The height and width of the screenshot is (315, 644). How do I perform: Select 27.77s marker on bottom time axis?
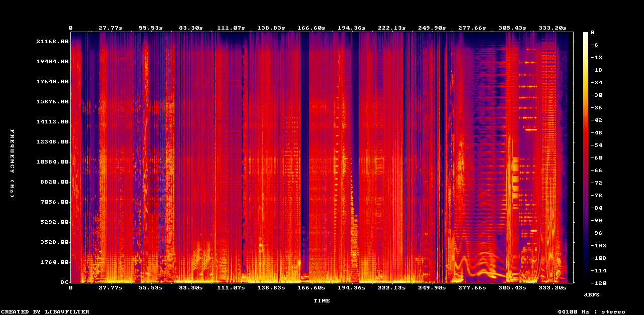click(110, 288)
